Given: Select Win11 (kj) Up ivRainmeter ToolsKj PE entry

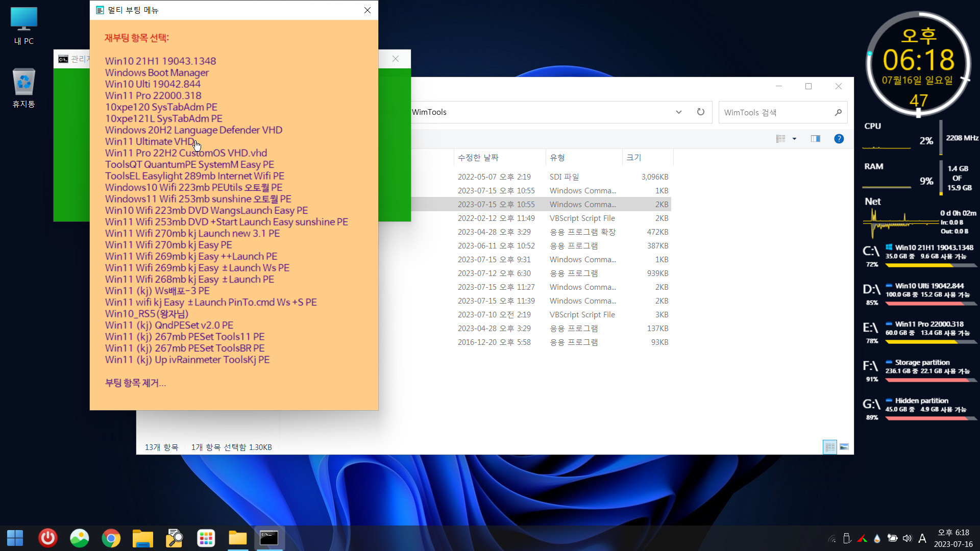Looking at the screenshot, I should [187, 360].
